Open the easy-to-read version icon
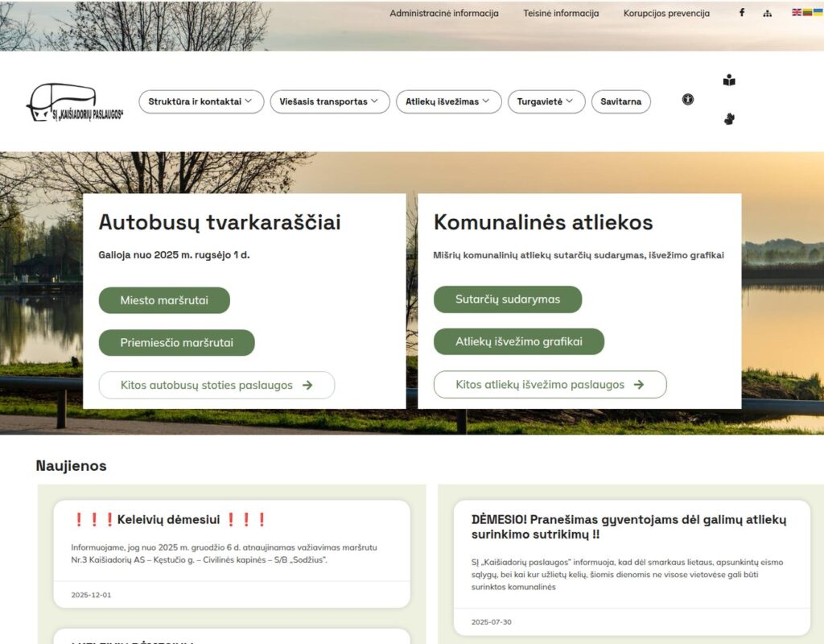 pyautogui.click(x=729, y=80)
